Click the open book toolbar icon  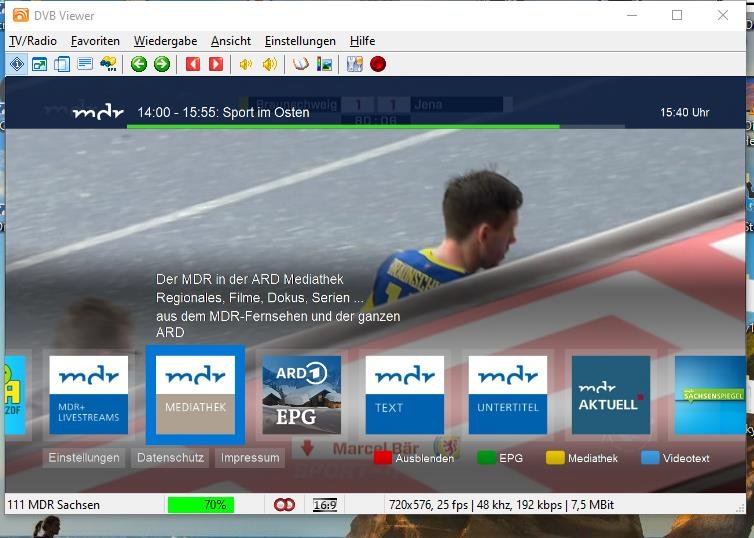tap(301, 64)
